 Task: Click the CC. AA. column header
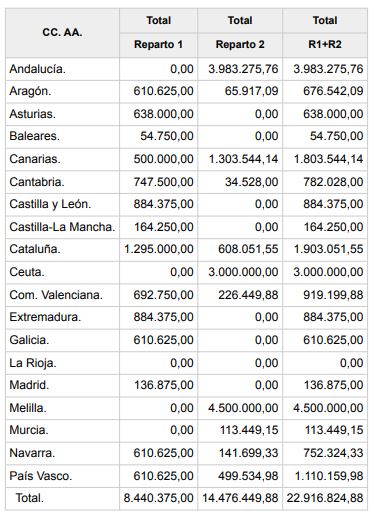point(62,33)
